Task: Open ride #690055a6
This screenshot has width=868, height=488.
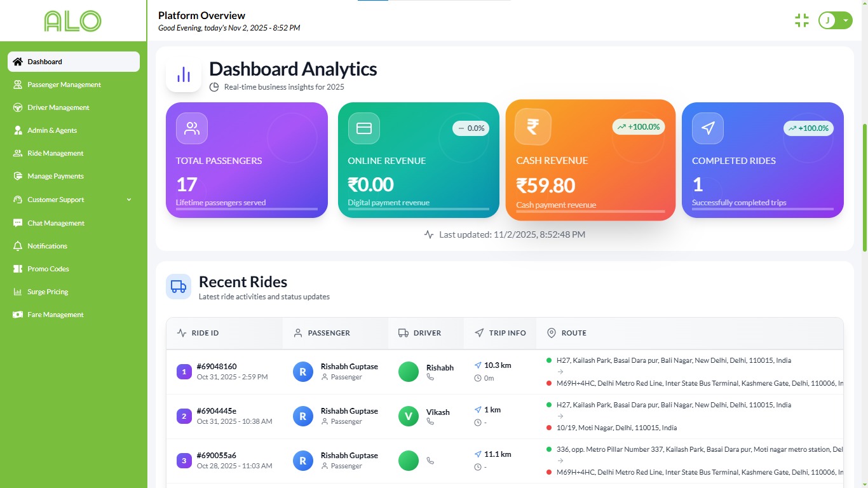Action: click(217, 456)
